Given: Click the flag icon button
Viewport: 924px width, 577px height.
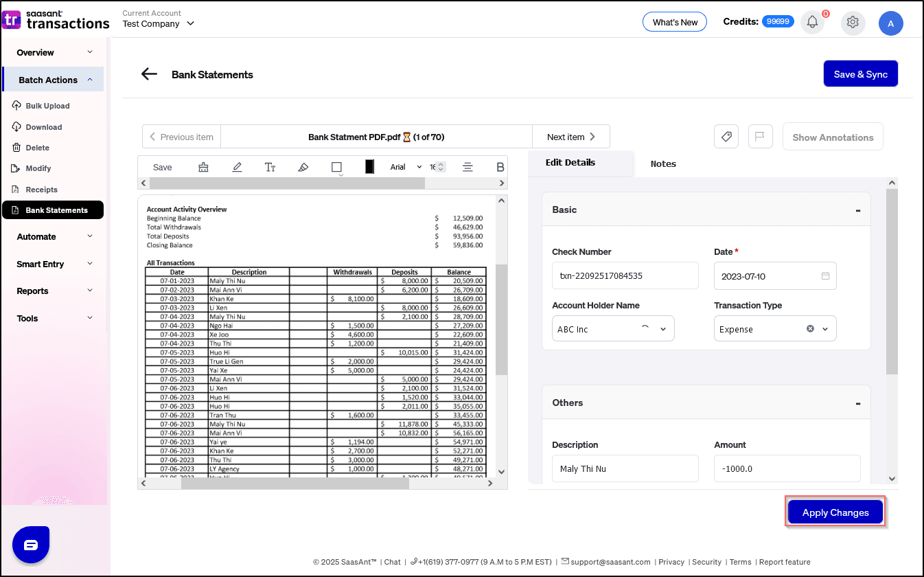Looking at the screenshot, I should pyautogui.click(x=760, y=137).
